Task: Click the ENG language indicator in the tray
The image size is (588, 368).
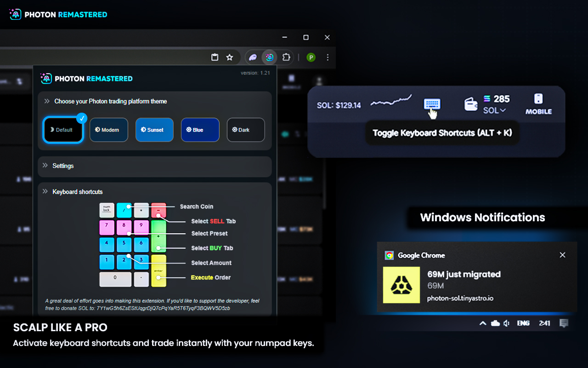Action: [523, 323]
